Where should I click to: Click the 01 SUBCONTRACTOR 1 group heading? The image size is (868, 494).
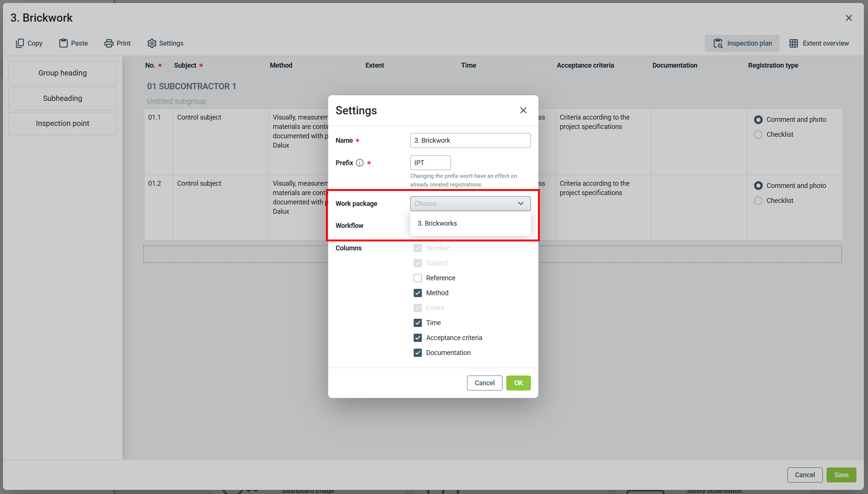point(191,86)
